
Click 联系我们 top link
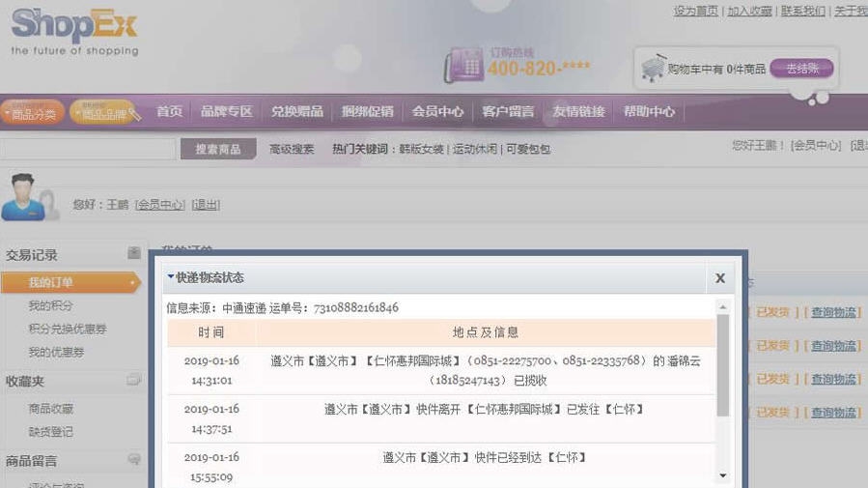[x=802, y=11]
